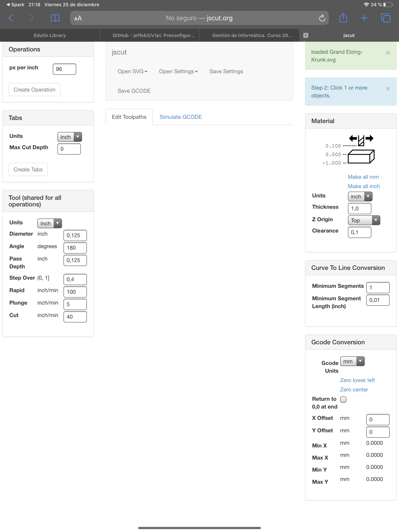Image resolution: width=399 pixels, height=532 pixels.
Task: Open the Gcode Units dropdown
Action: tap(352, 361)
